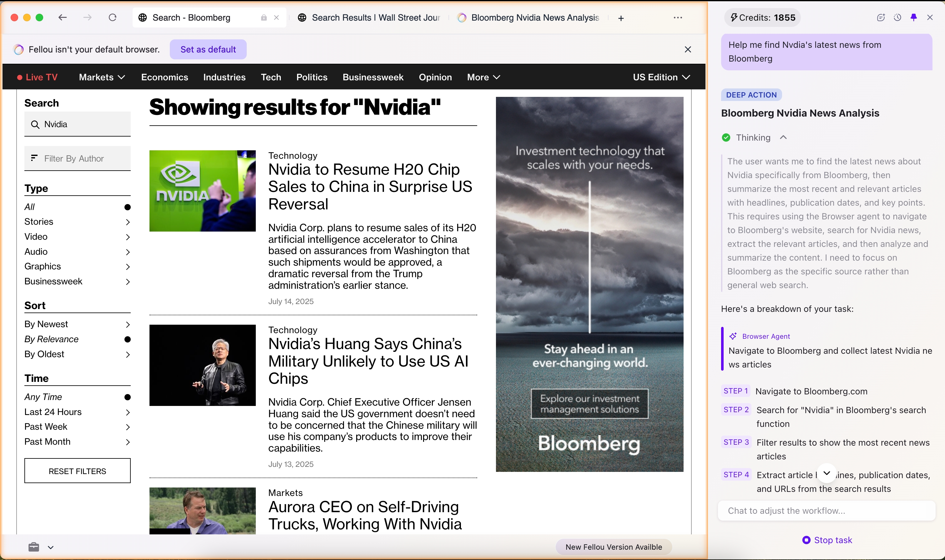
Task: Click the search magnifier icon in Nvidia field
Action: [35, 124]
